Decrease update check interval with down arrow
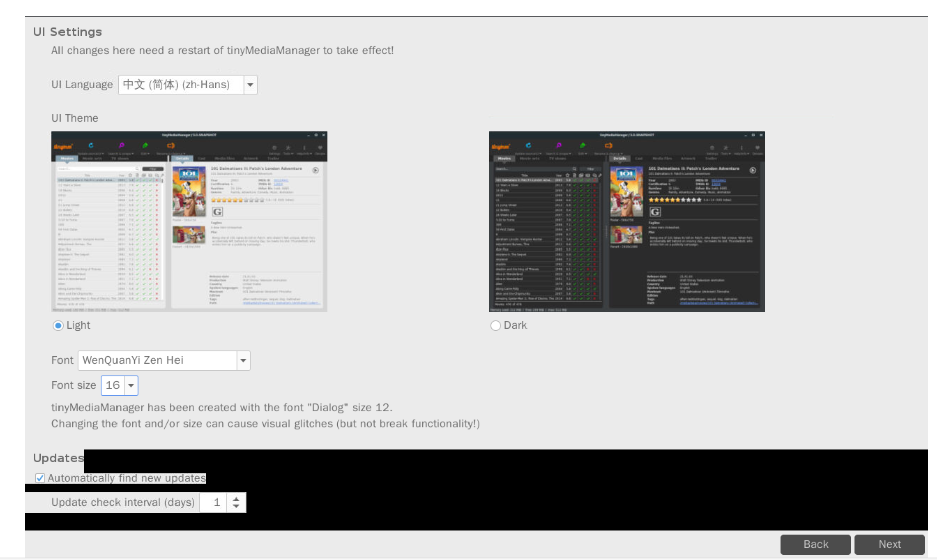 tap(236, 506)
